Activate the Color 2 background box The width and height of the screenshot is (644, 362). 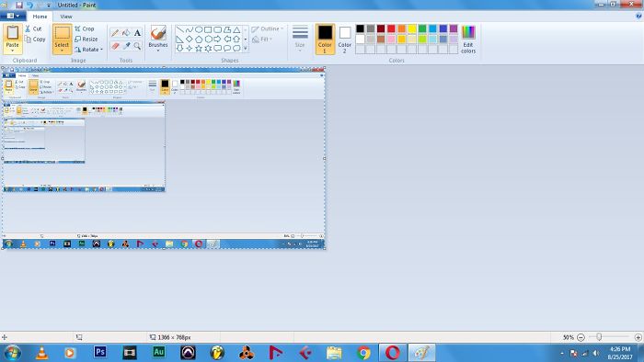[345, 40]
